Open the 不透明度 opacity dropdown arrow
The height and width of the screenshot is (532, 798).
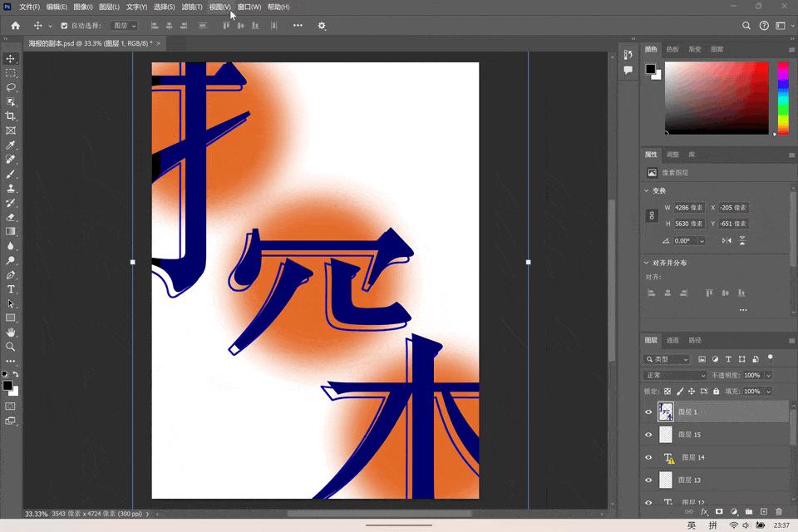click(767, 375)
